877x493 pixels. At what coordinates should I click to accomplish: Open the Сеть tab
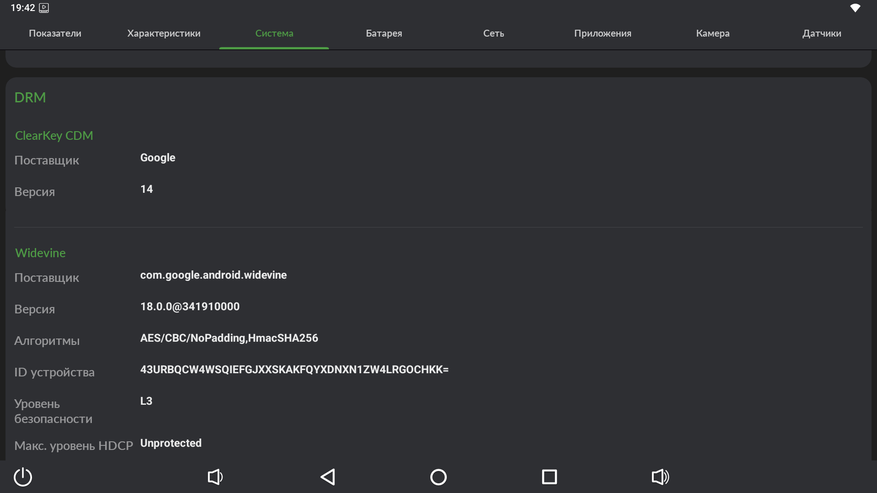coord(493,33)
